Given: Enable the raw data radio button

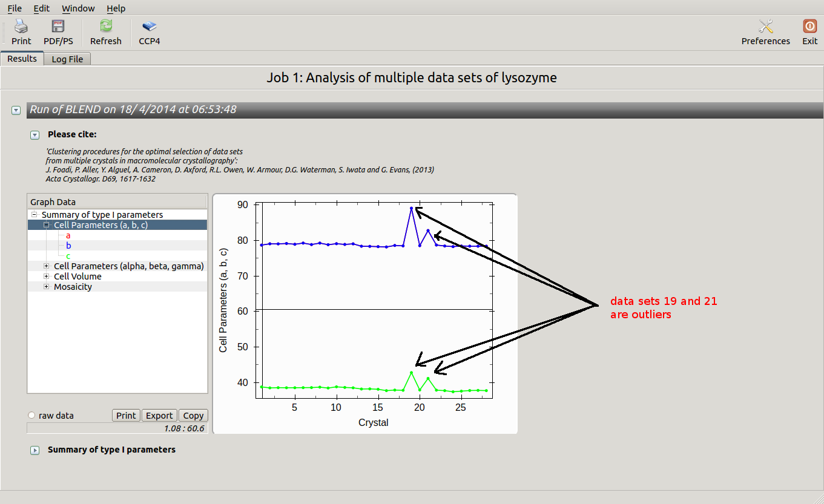Looking at the screenshot, I should pyautogui.click(x=32, y=416).
